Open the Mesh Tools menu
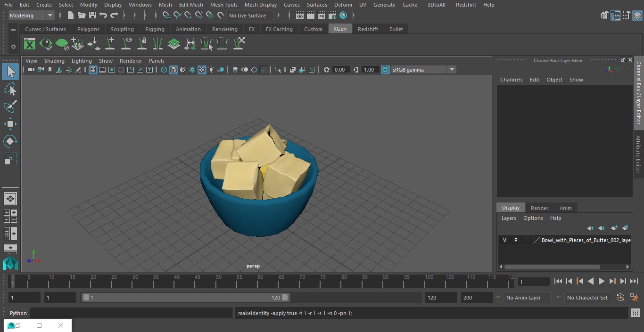644x332 pixels. pos(223,5)
